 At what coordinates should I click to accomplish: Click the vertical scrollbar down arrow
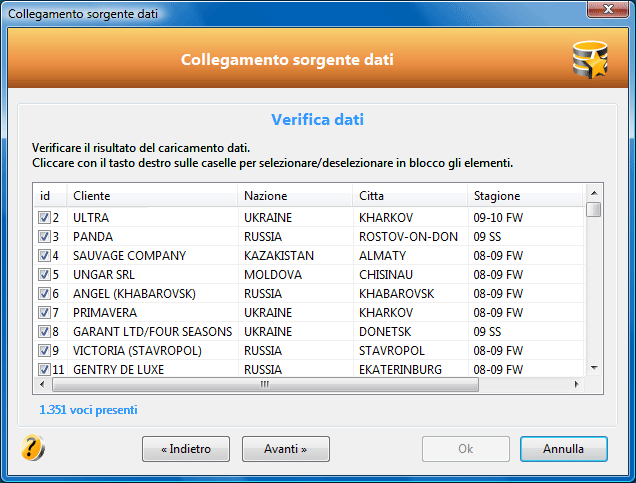[x=594, y=368]
